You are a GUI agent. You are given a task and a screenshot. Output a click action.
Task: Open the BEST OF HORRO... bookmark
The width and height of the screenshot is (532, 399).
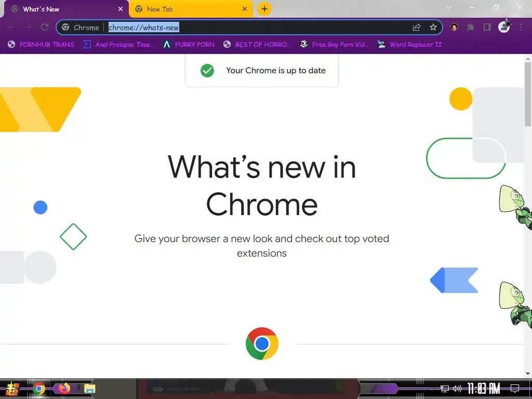(257, 45)
